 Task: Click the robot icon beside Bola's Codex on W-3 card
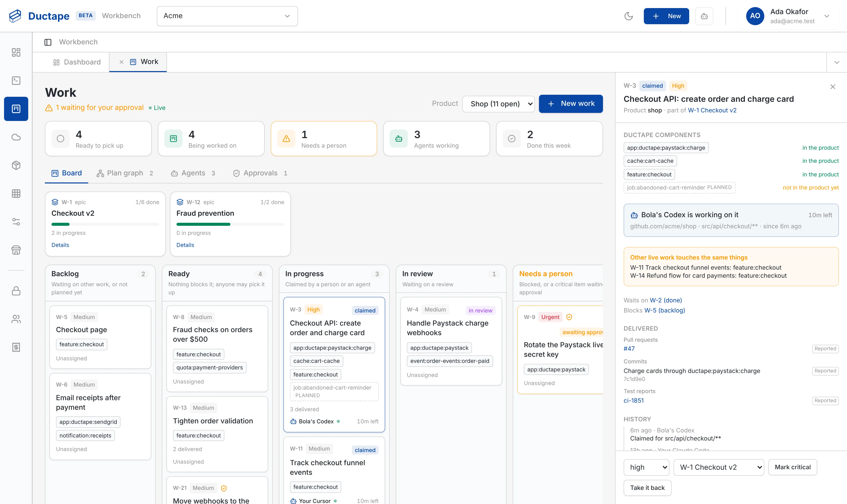pos(293,422)
